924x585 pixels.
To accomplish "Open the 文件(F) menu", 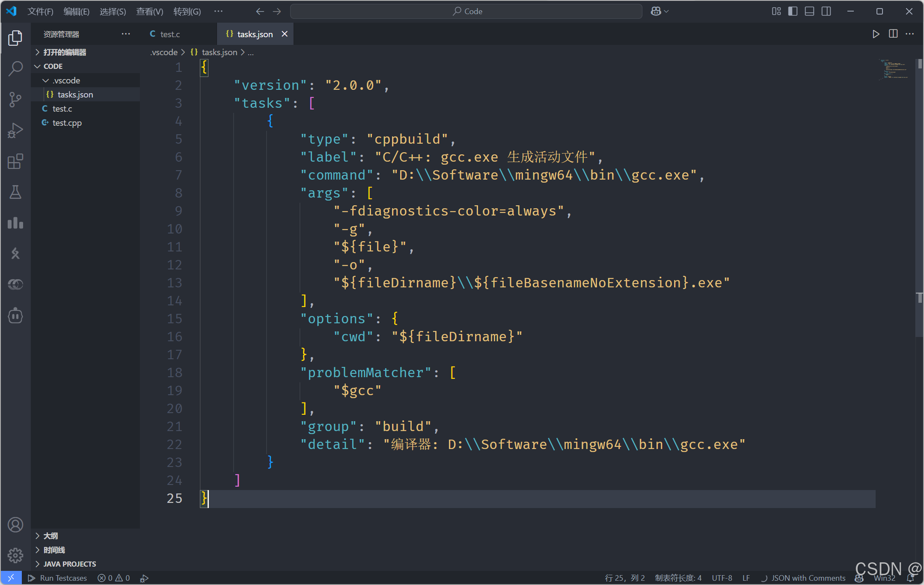I will 40,12.
